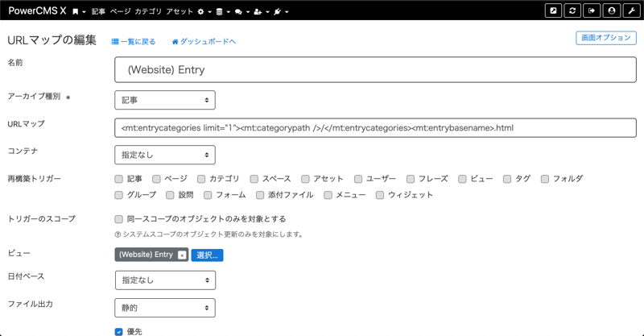Open the アーカイブ種別 dropdown
Image resolution: width=644 pixels, height=336 pixels.
pyautogui.click(x=164, y=100)
